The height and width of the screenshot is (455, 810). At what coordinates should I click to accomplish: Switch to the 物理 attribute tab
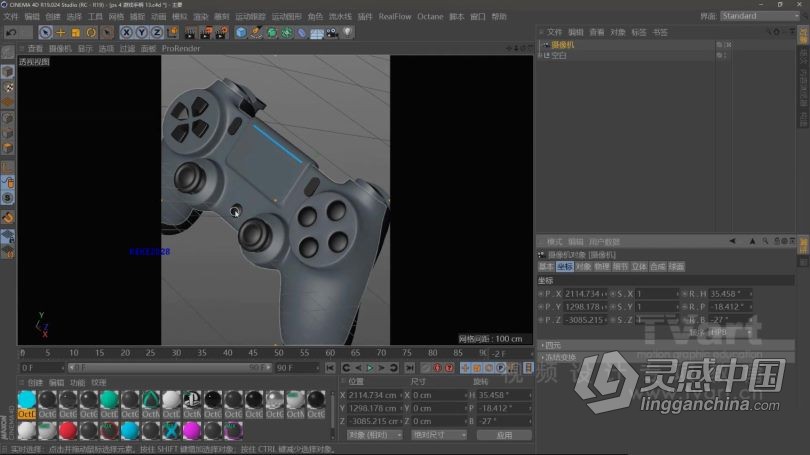(x=602, y=266)
